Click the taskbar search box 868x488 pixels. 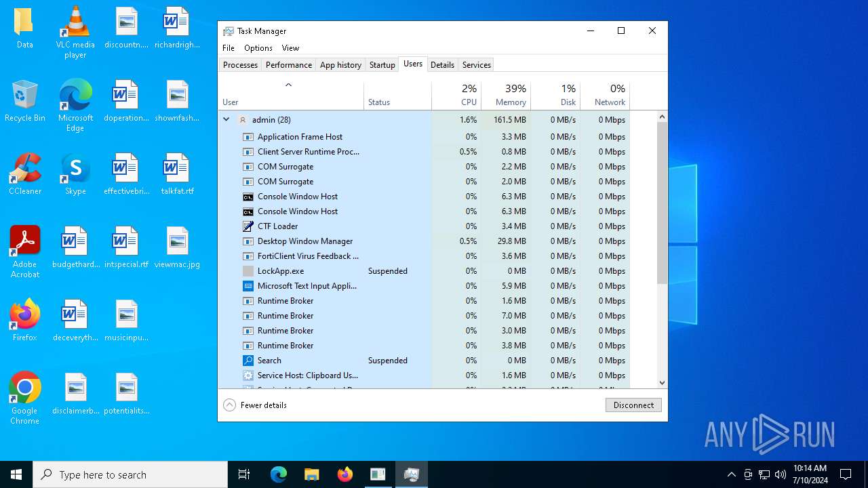[130, 474]
